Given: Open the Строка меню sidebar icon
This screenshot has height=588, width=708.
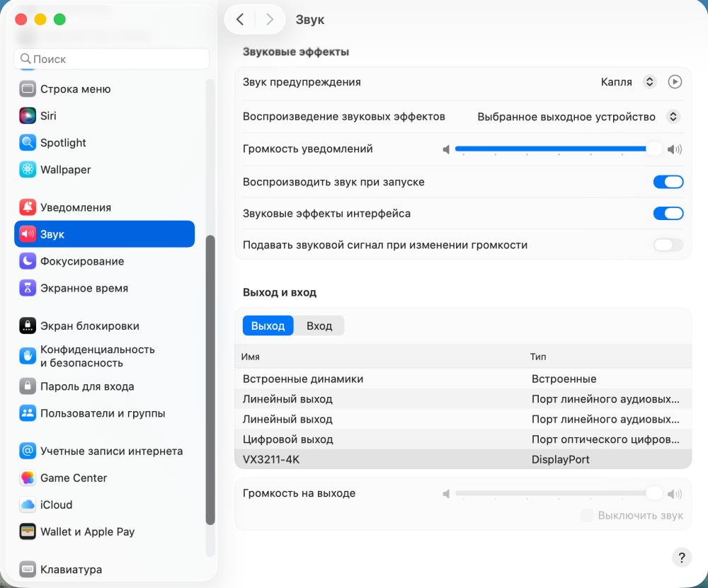Looking at the screenshot, I should pyautogui.click(x=28, y=89).
